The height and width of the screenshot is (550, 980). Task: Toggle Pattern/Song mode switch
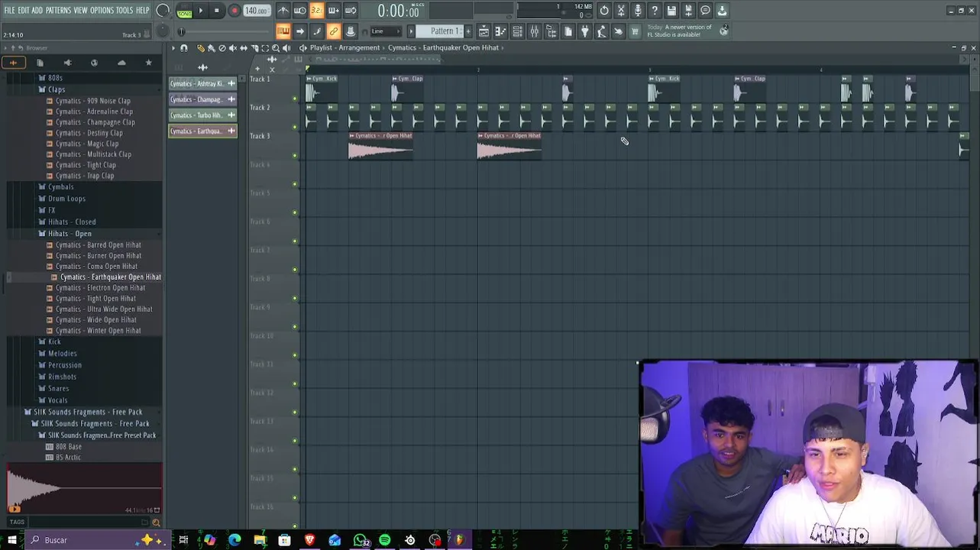click(185, 11)
